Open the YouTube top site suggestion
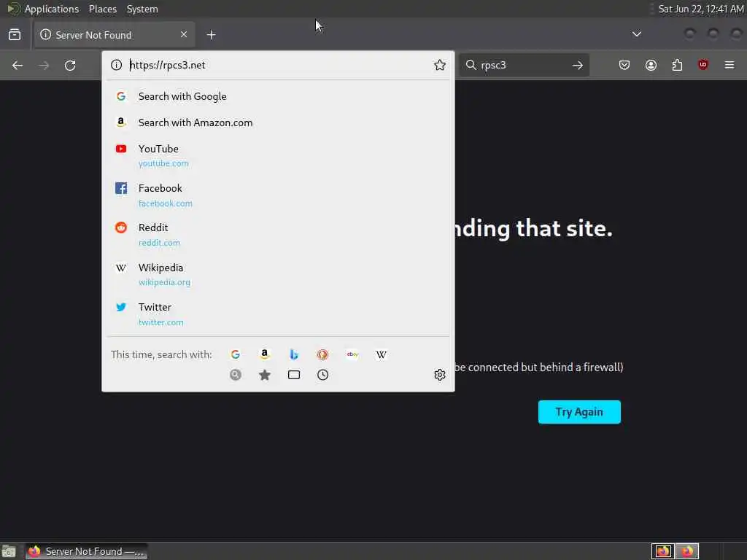Screen dimensions: 747x560 coord(278,156)
